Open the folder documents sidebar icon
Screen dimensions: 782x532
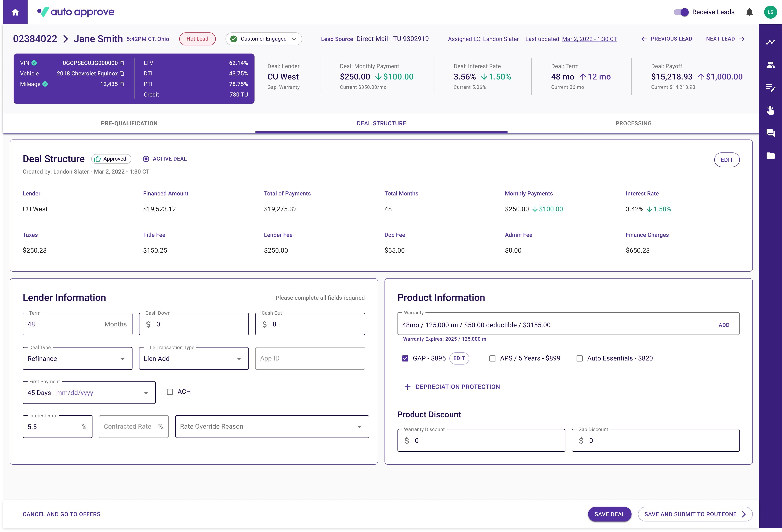770,156
